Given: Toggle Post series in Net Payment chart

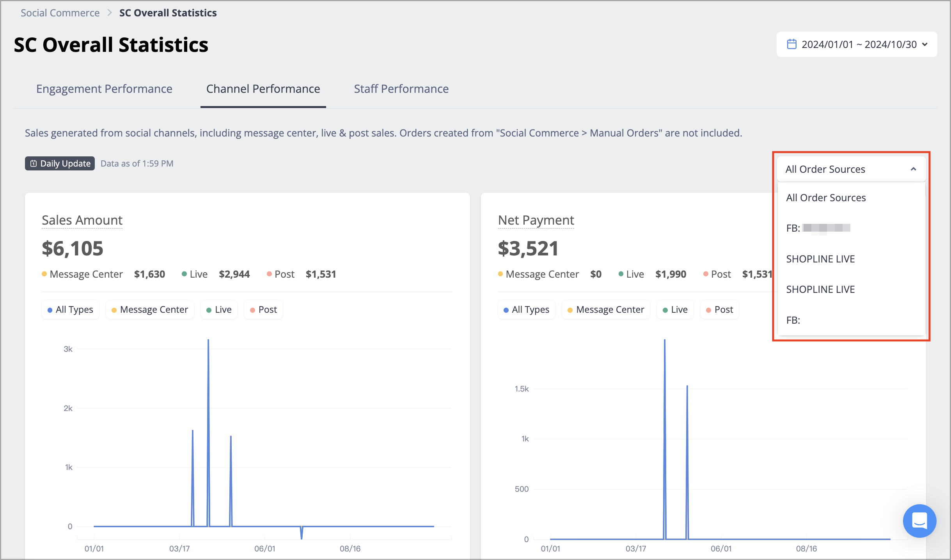Looking at the screenshot, I should (x=720, y=310).
